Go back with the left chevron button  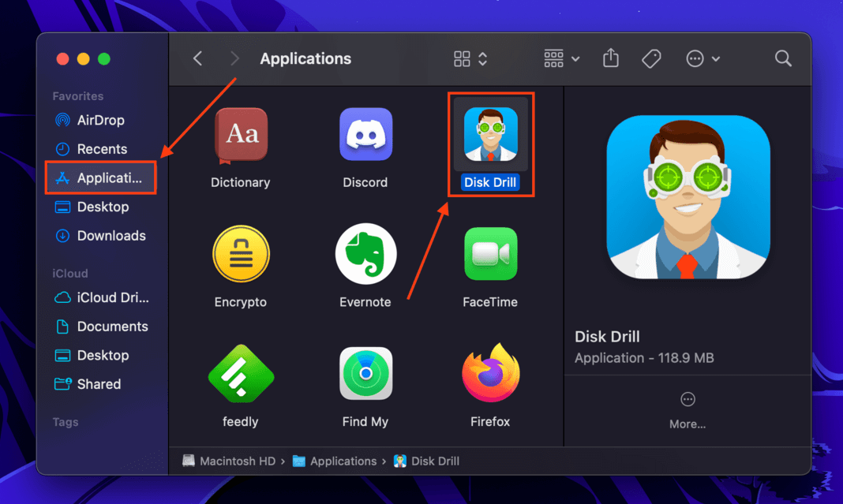(x=198, y=58)
